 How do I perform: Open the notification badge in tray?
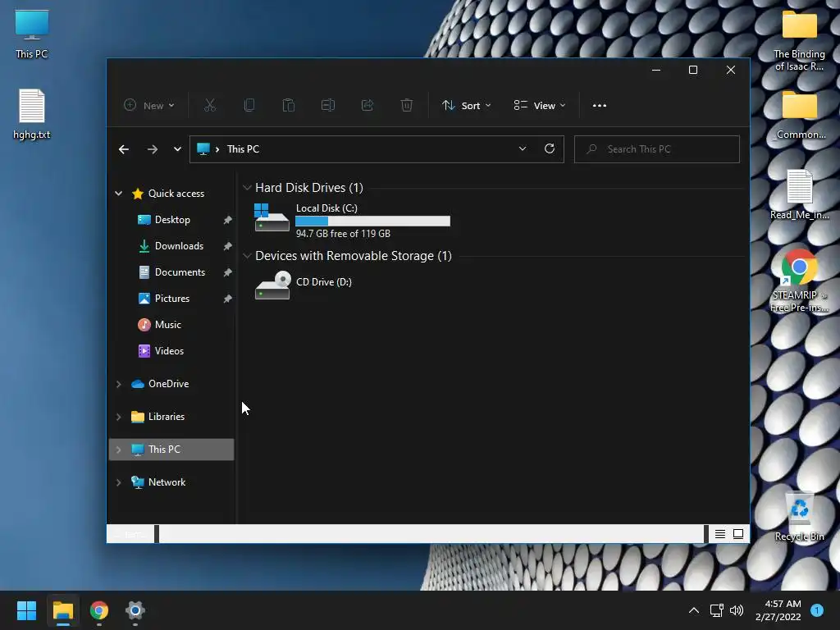click(817, 610)
